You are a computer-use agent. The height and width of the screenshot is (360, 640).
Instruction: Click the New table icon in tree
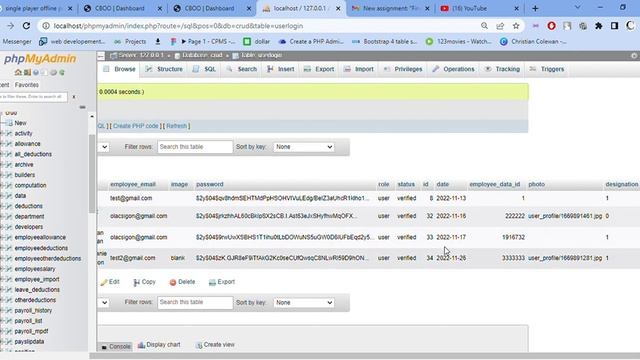9,123
